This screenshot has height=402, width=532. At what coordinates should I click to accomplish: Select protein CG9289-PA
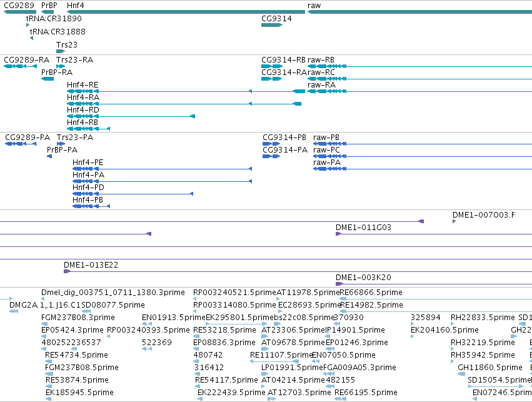pyautogui.click(x=21, y=144)
